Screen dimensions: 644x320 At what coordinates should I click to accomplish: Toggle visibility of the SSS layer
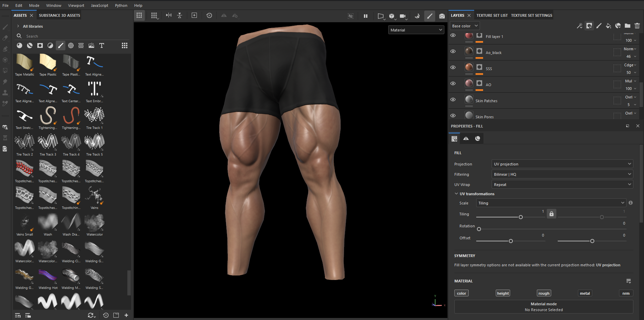[453, 67]
